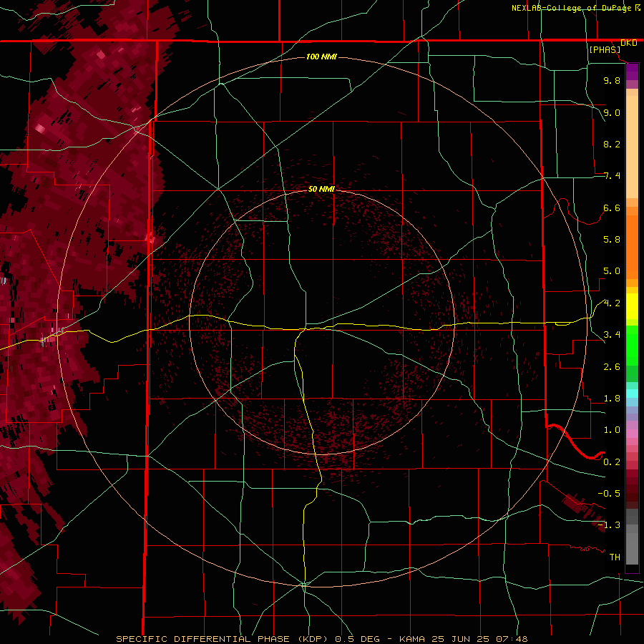Click the "9.0" scale value
This screenshot has width=644, height=644.
pos(612,112)
